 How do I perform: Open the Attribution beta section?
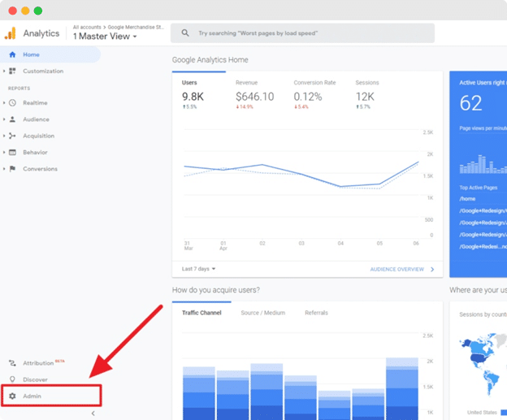37,363
